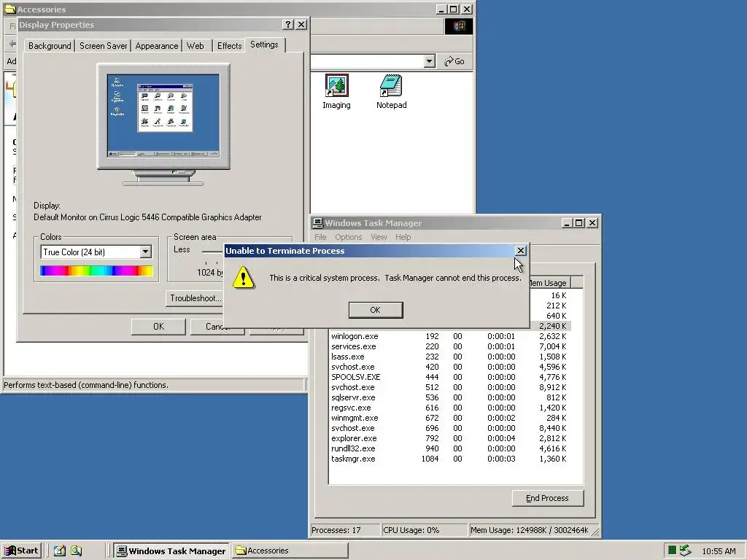
Task: Launch the second quick launch magnifier icon
Action: coord(76,551)
